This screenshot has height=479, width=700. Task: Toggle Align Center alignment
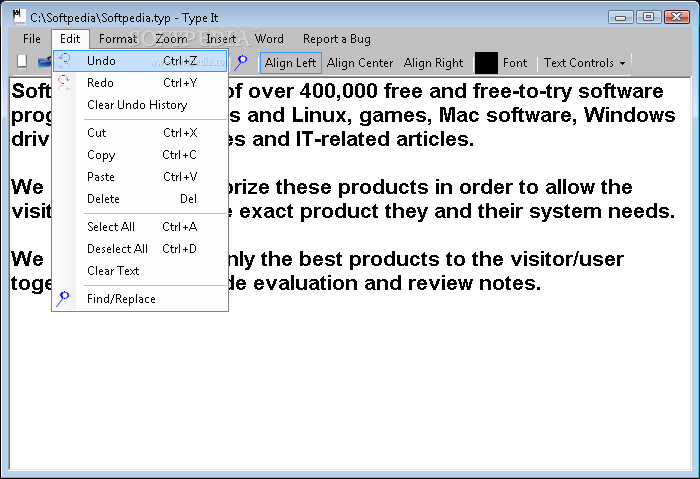[360, 63]
